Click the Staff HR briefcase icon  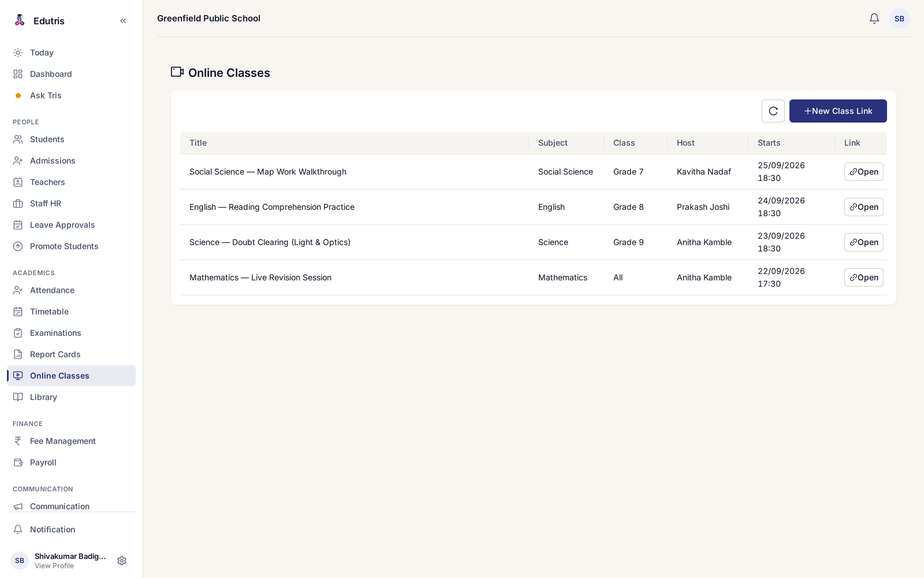click(18, 203)
